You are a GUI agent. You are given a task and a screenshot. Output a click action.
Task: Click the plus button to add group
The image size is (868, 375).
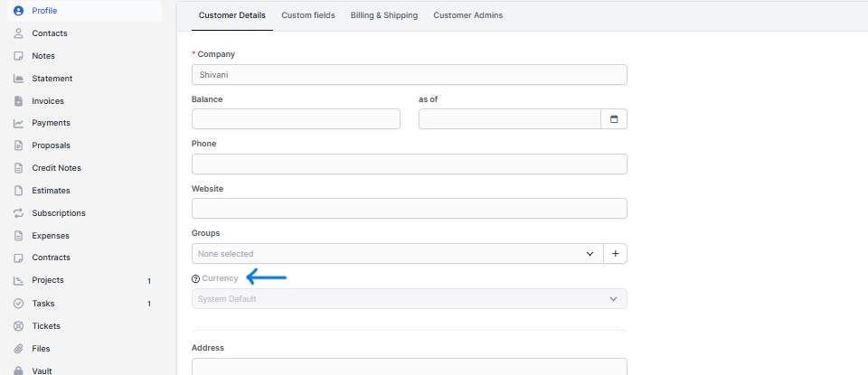(x=615, y=254)
